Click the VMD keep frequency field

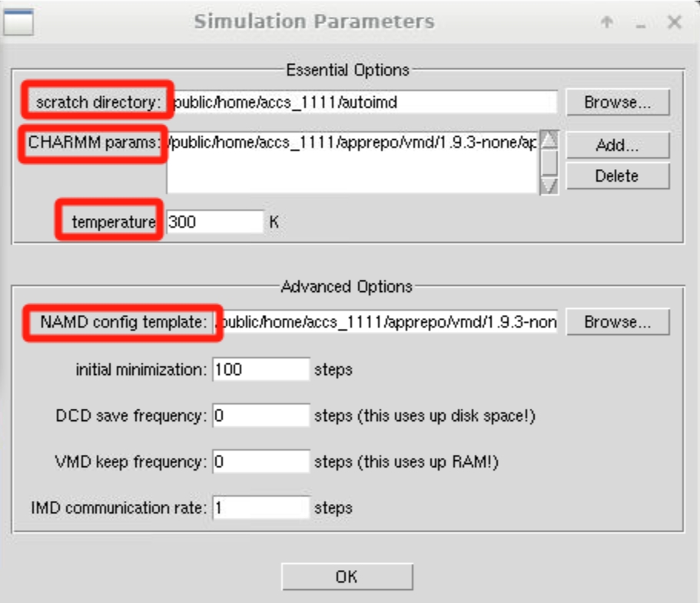coord(260,462)
